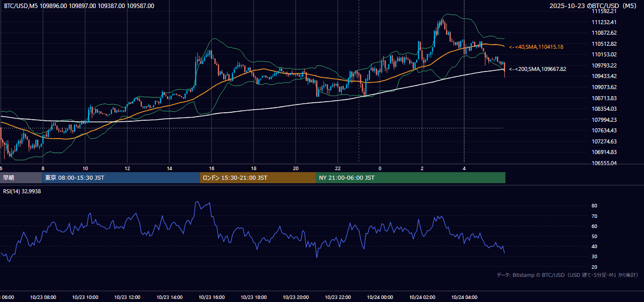Click hour tick 18 under price chart

click(x=253, y=168)
